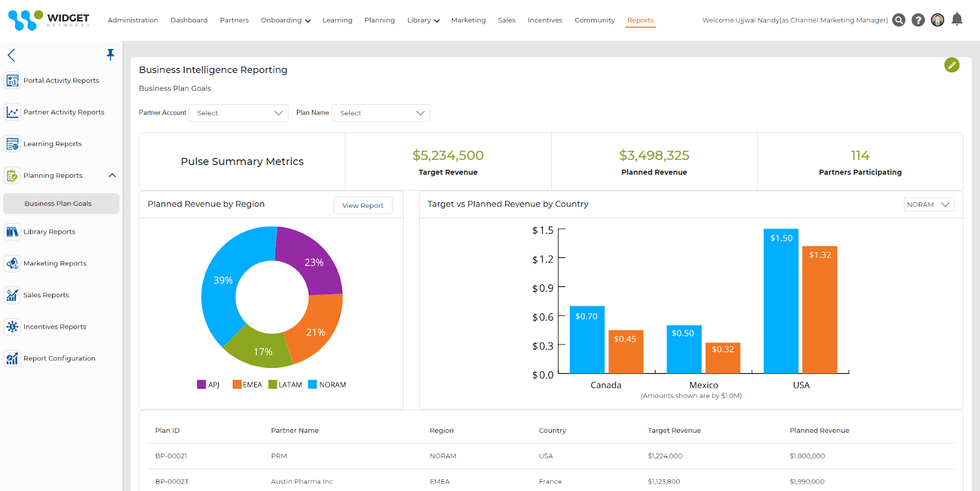Pin the sidebar with pushpin icon

(x=110, y=55)
